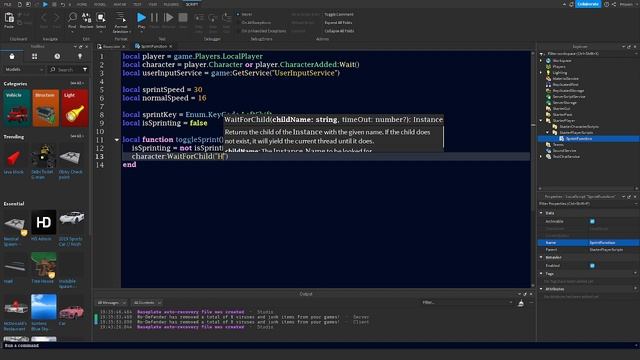
Task: Click the Toolbox search filter icon
Action: (x=85, y=69)
